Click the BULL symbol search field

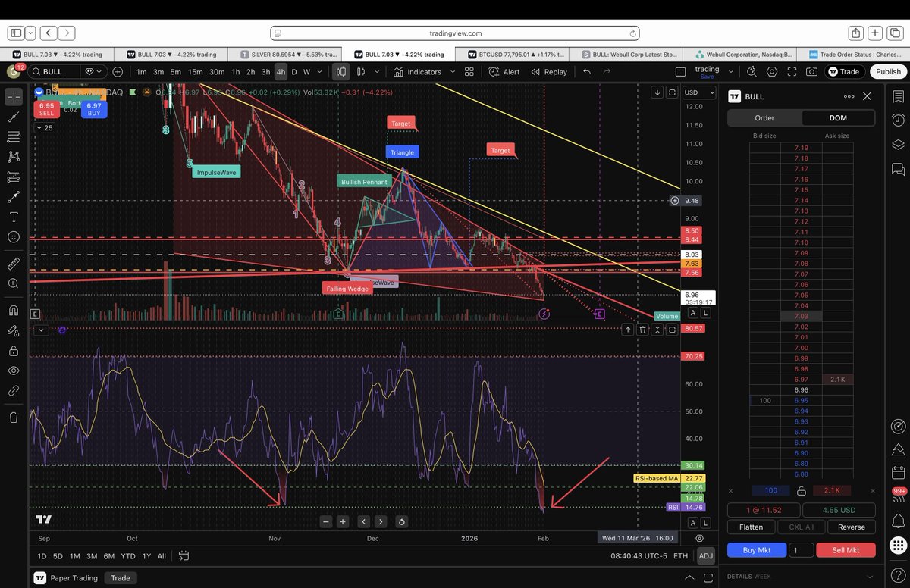53,72
